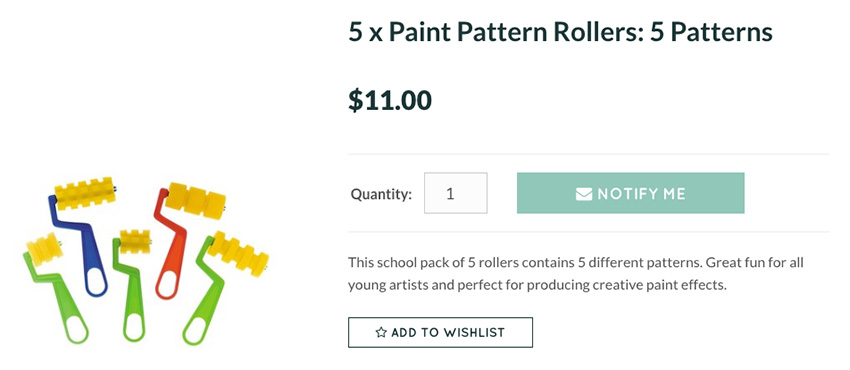Image resolution: width=850 pixels, height=370 pixels.
Task: Click the description line 'young artists and perfect'
Action: pyautogui.click(x=537, y=285)
